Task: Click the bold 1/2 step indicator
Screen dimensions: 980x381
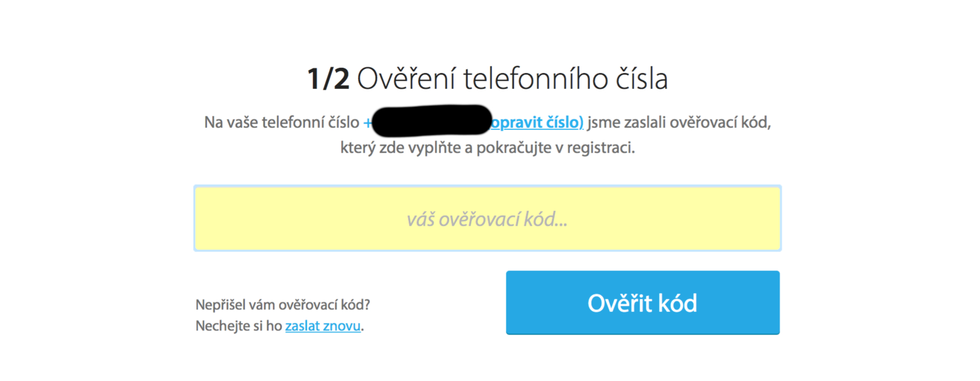Action: [x=328, y=79]
